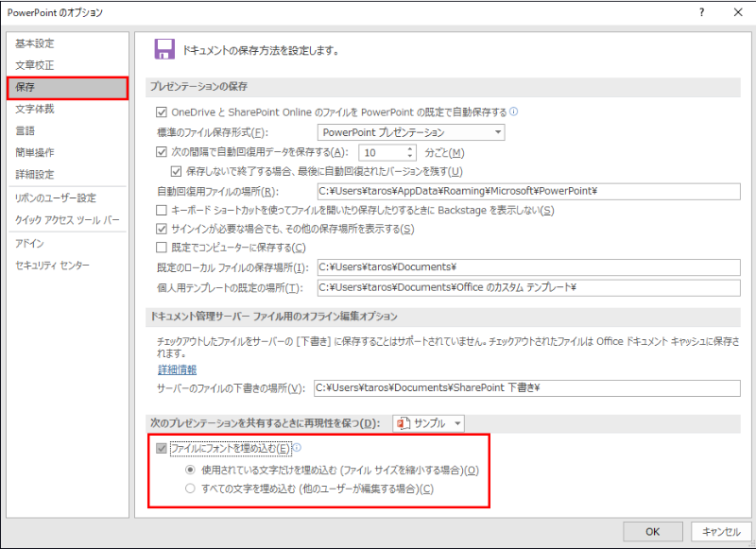The height and width of the screenshot is (549, 756).
Task: Click the PowerPoint icon in サンプル dropdown
Action: pos(404,423)
